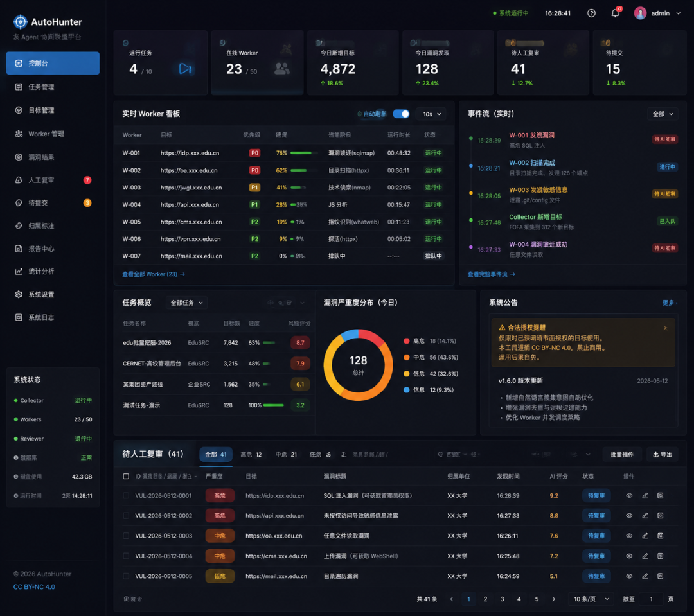Viewport: 694px width, 616px height.
Task: Switch to the 高危 12 tab
Action: pos(251,455)
